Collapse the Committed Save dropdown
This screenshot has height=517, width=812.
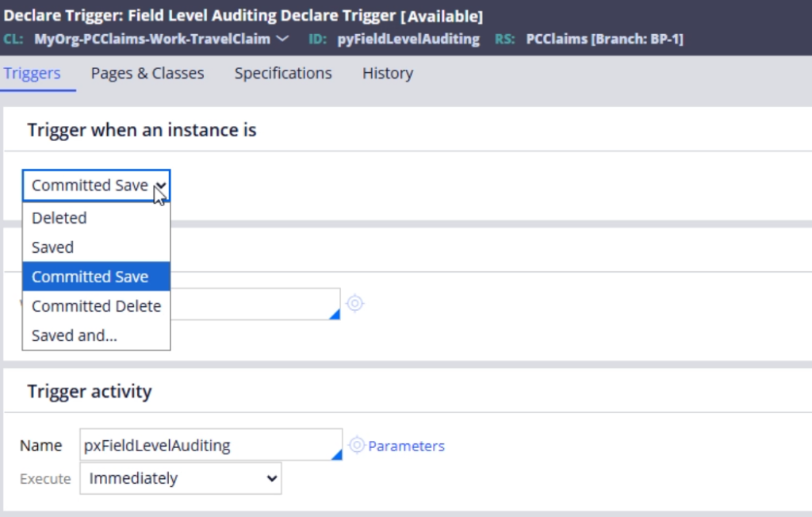(x=96, y=186)
